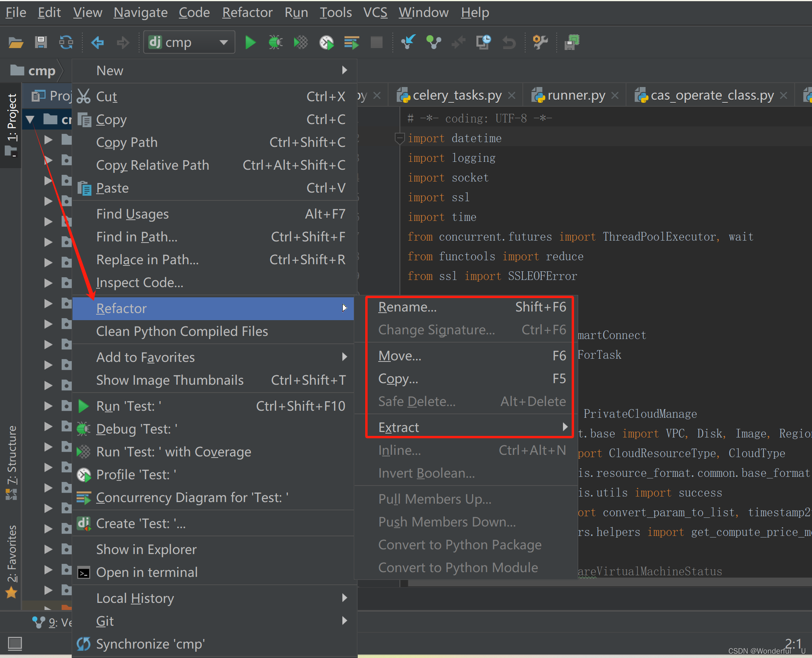Click the Back navigation arrow icon
The width and height of the screenshot is (812, 658).
[97, 43]
